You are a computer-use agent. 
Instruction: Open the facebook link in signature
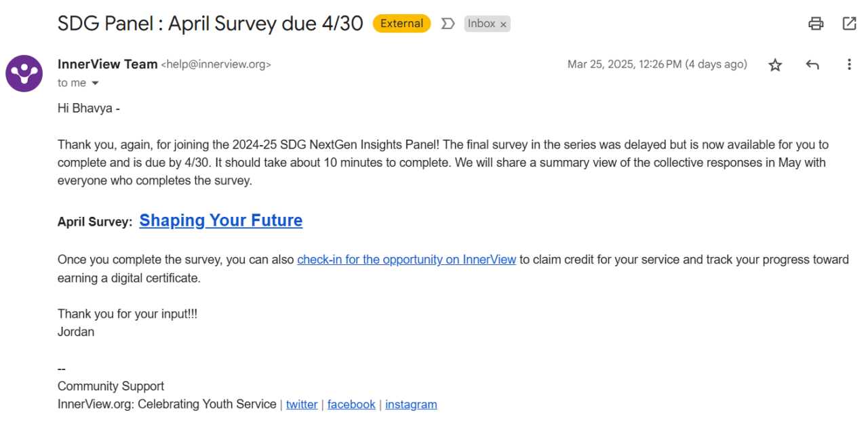pos(351,405)
